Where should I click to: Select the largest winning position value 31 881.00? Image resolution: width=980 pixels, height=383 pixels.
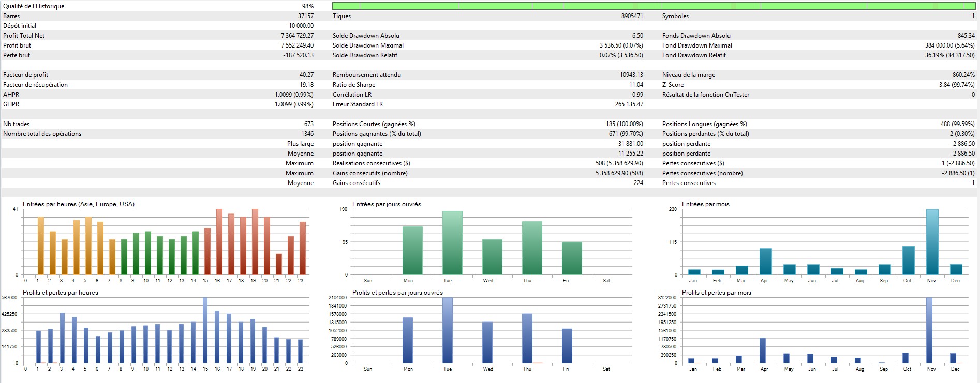(x=631, y=144)
